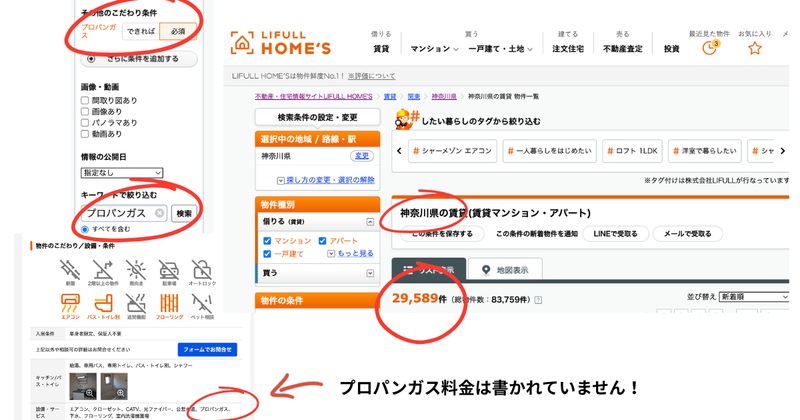Click the map pin on 地図表示 tab
Screen dimensions: 800x420
pos(486,270)
